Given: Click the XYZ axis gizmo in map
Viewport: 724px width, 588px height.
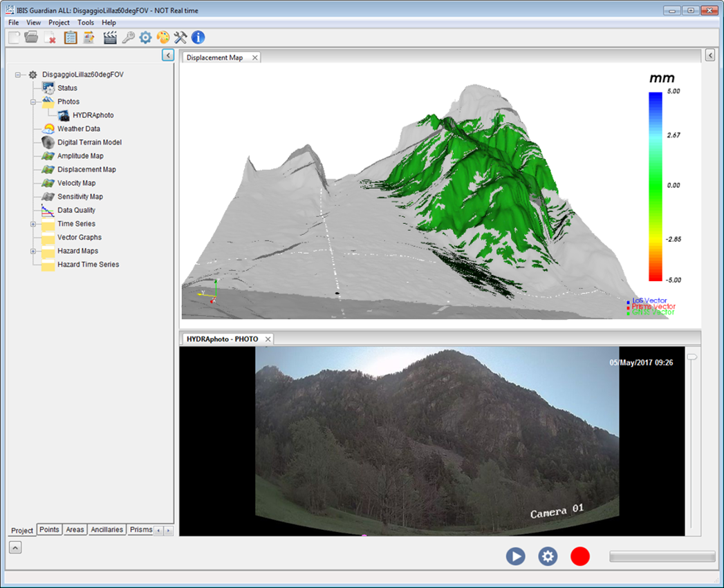Looking at the screenshot, I should [x=209, y=292].
